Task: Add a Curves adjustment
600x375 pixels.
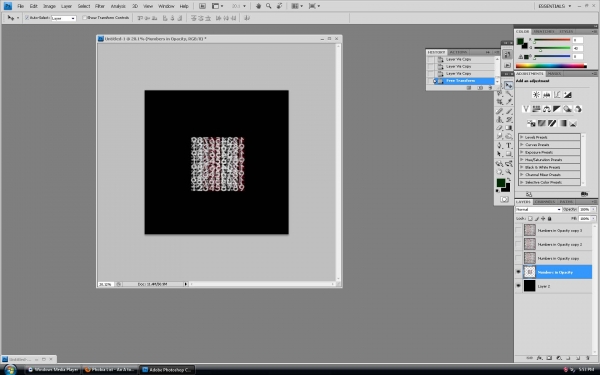Action: coord(557,95)
